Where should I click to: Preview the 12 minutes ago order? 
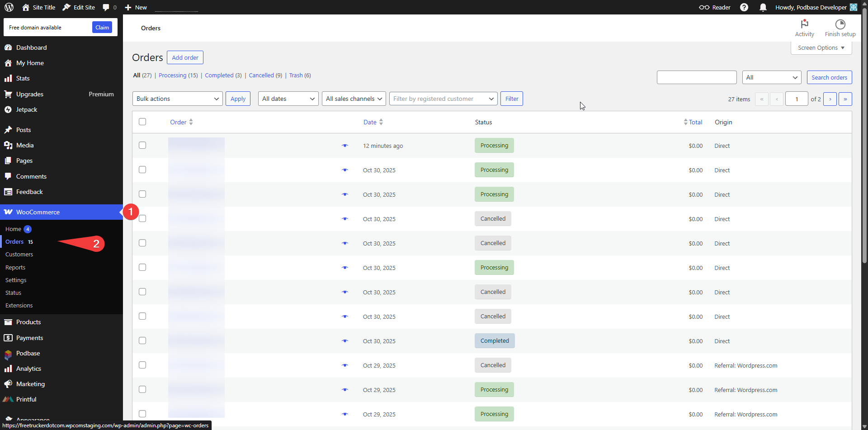coord(345,146)
